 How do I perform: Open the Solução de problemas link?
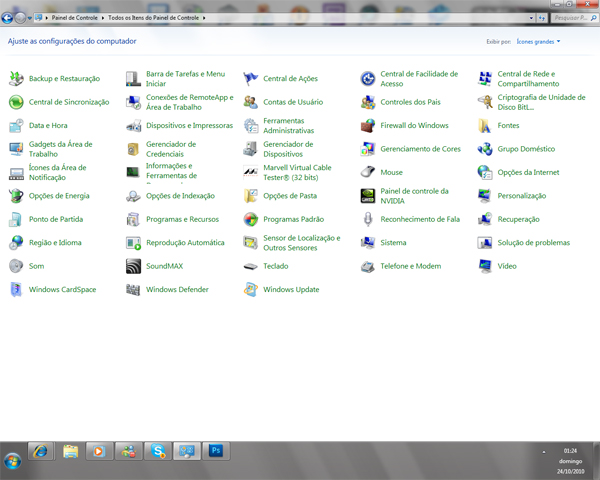pos(533,243)
